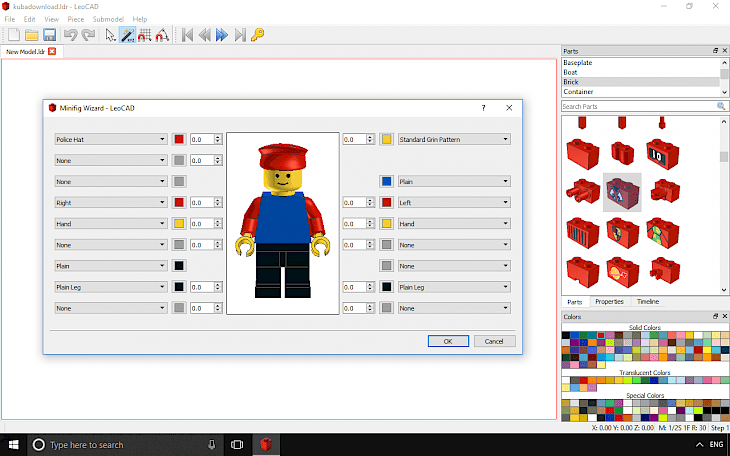Select the red brick with yellow planet logo

[x=622, y=272]
